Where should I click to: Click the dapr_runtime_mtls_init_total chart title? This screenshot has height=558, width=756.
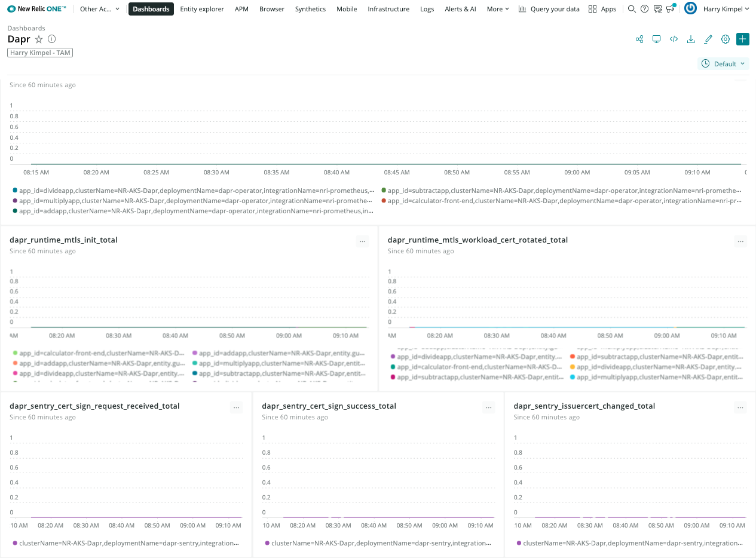point(63,240)
